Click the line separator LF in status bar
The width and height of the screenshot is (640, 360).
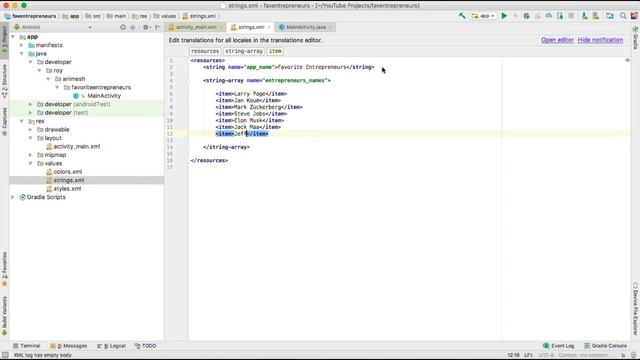point(528,355)
